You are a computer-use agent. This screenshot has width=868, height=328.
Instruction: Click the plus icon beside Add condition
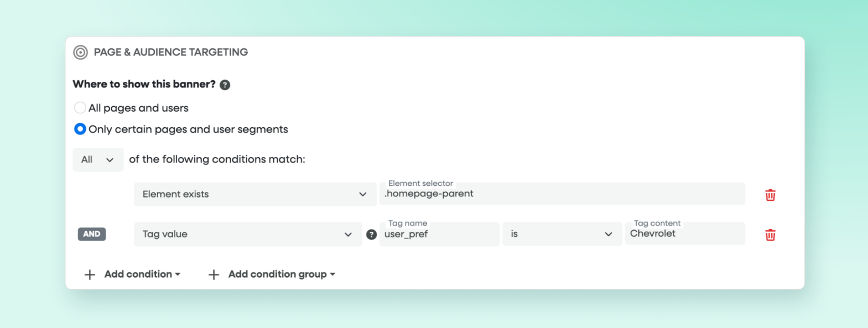click(x=89, y=274)
